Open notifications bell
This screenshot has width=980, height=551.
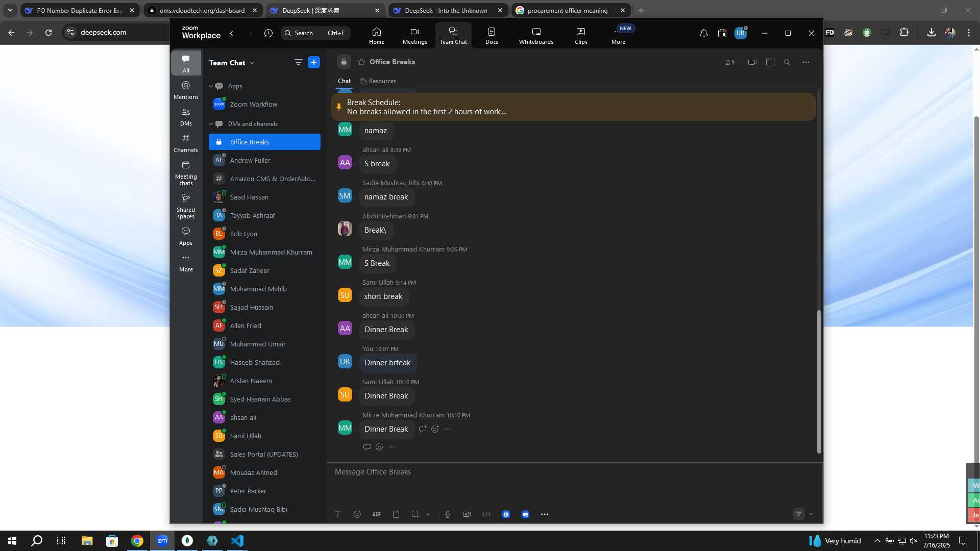click(x=703, y=33)
